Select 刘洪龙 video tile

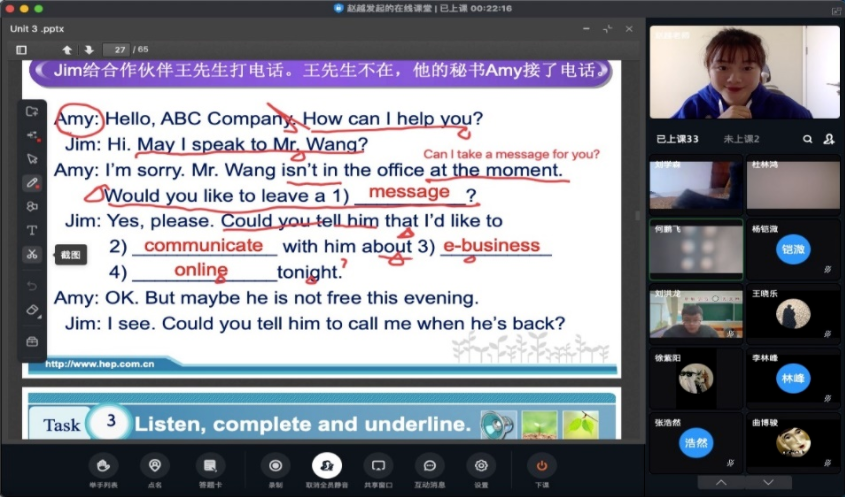(696, 314)
